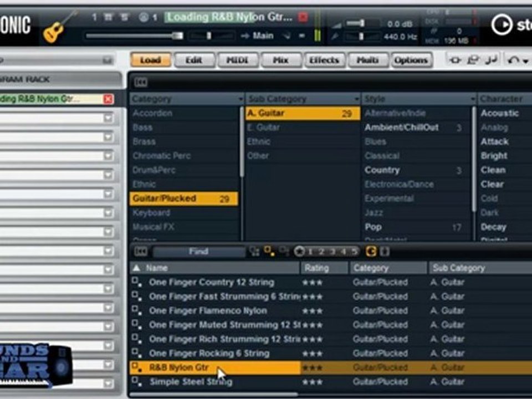Choose Ambient/ChillOut style

coord(417,127)
